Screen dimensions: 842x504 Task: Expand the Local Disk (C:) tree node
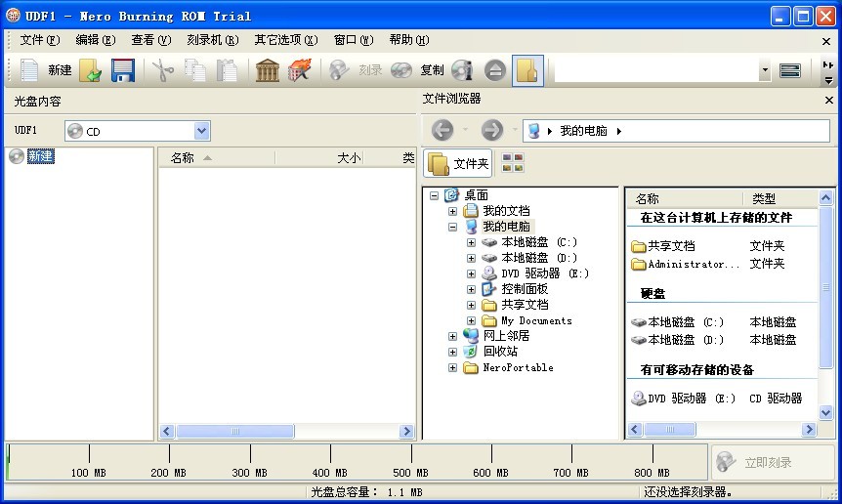[472, 242]
